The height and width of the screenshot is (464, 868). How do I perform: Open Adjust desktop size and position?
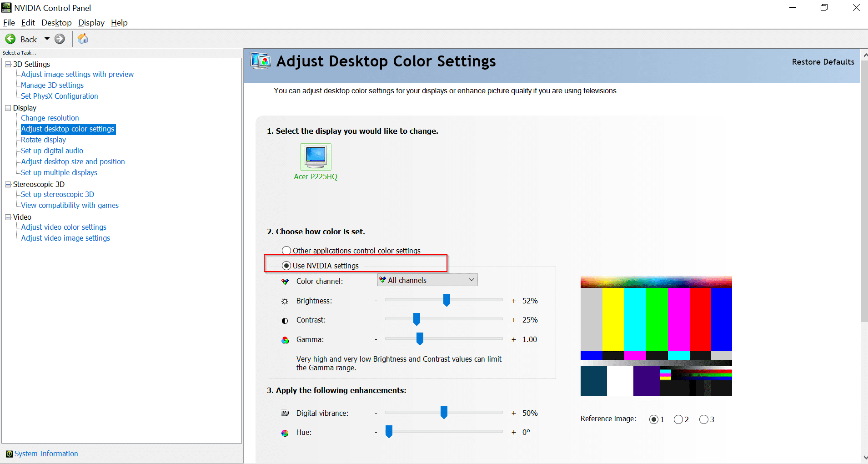pyautogui.click(x=73, y=162)
